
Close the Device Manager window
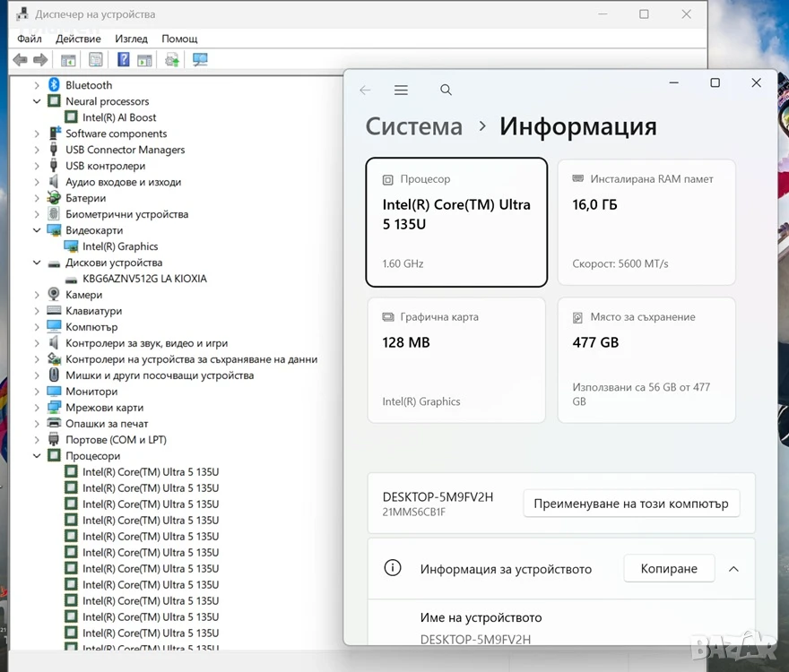pos(687,14)
